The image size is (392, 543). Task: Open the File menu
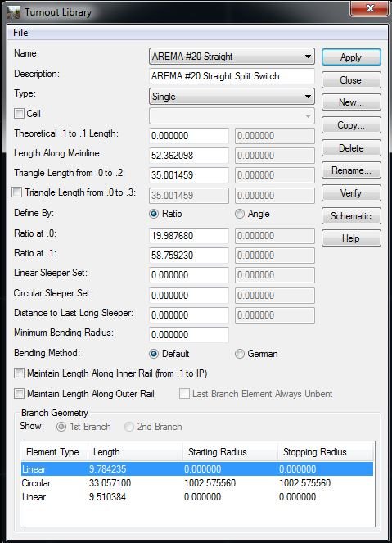(x=20, y=33)
